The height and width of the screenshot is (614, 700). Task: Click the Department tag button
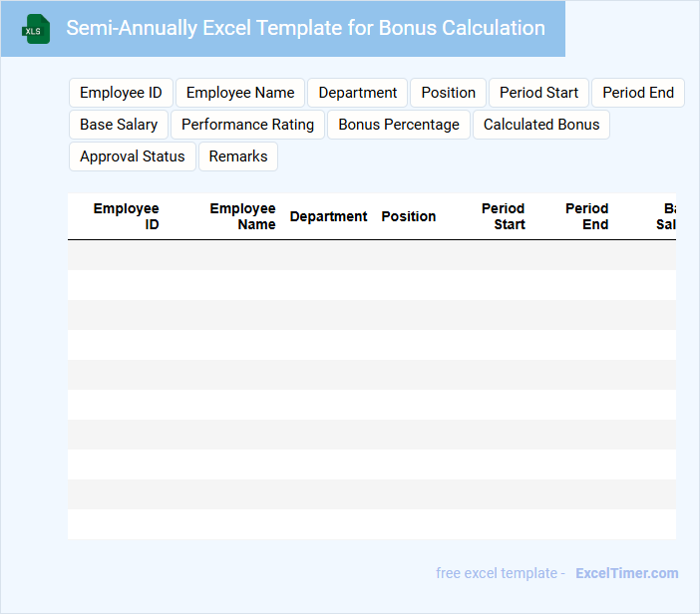point(358,93)
